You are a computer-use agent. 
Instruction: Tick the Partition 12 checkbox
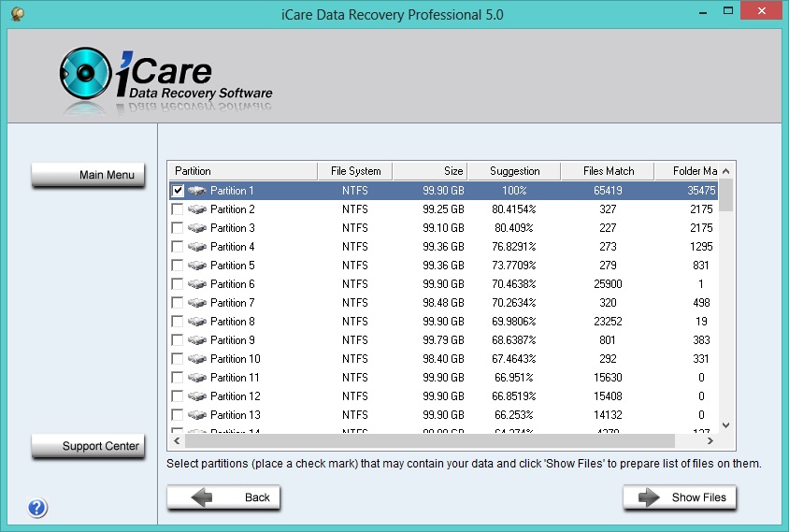178,396
